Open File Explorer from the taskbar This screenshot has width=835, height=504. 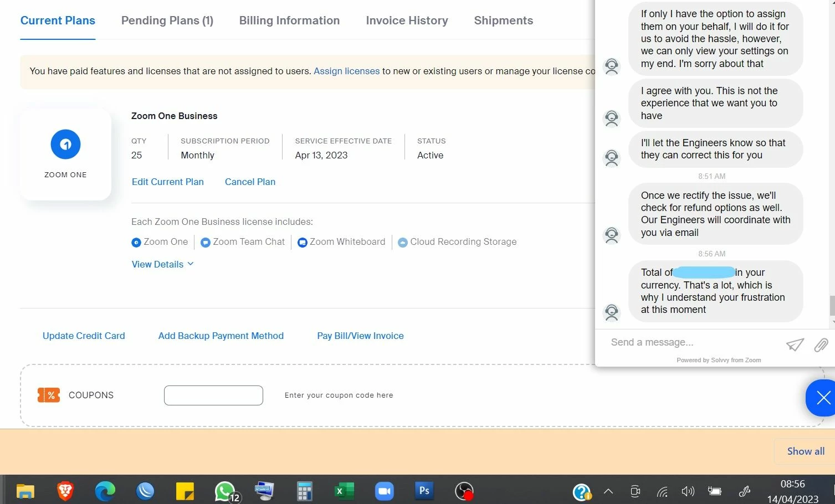pos(25,491)
